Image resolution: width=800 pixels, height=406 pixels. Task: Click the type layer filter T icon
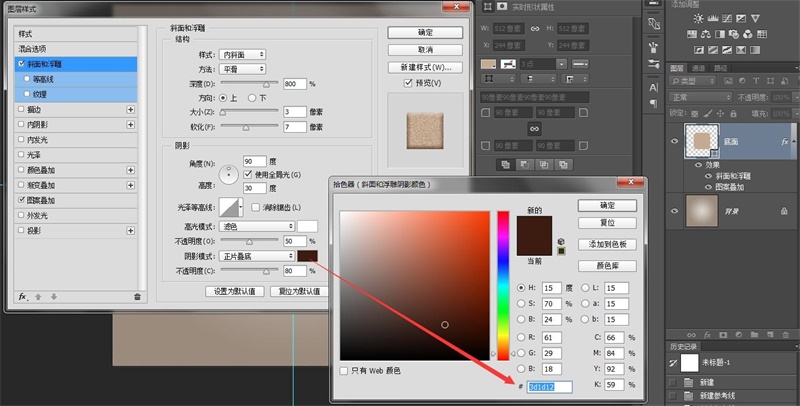click(x=756, y=81)
